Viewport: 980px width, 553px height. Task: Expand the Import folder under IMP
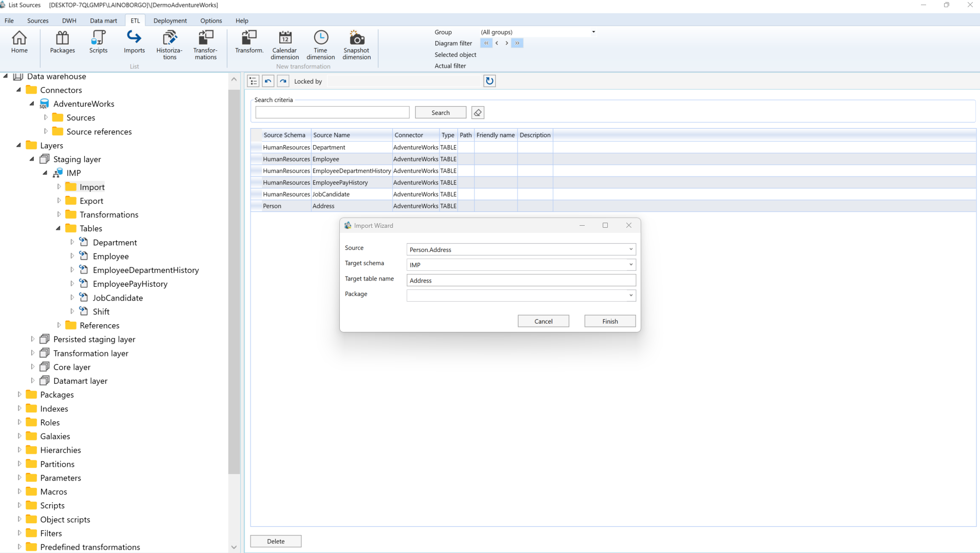[59, 187]
